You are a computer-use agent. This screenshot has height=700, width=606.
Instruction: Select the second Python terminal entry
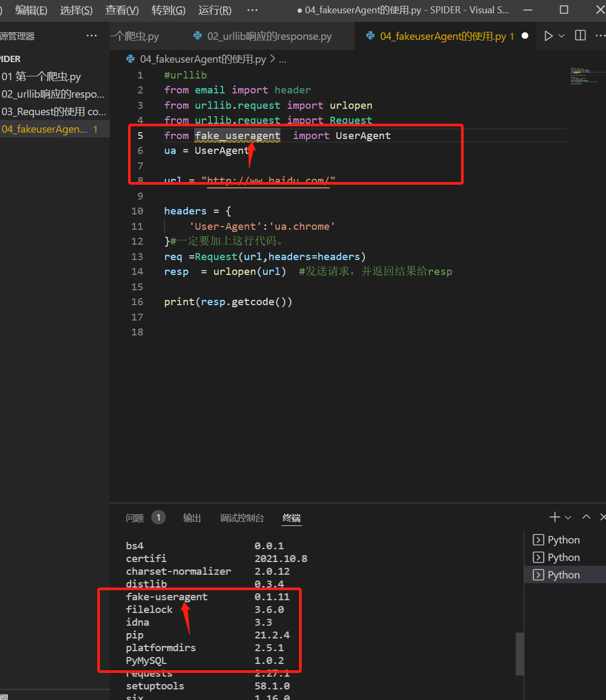[565, 557]
